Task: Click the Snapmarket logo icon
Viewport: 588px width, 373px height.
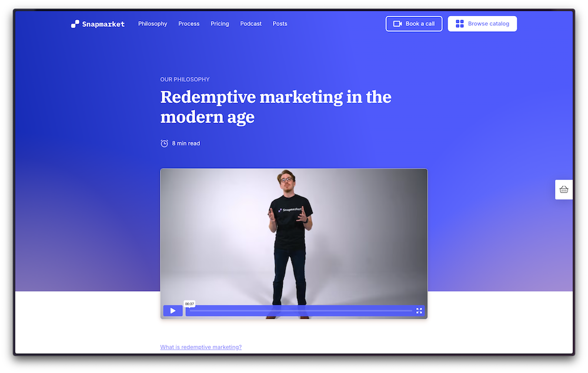Action: tap(75, 24)
